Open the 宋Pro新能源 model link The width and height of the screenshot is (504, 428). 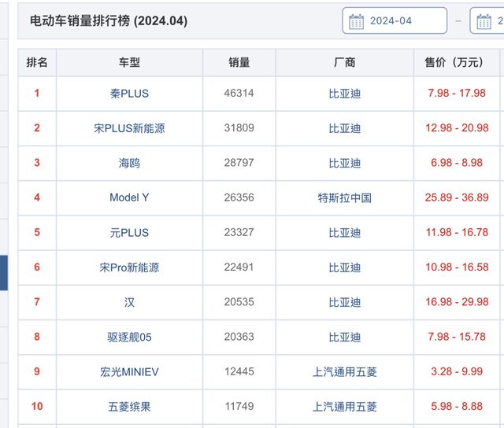pos(129,267)
